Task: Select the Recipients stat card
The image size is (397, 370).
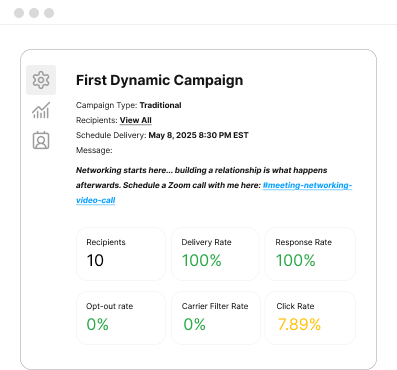Action: click(x=121, y=254)
